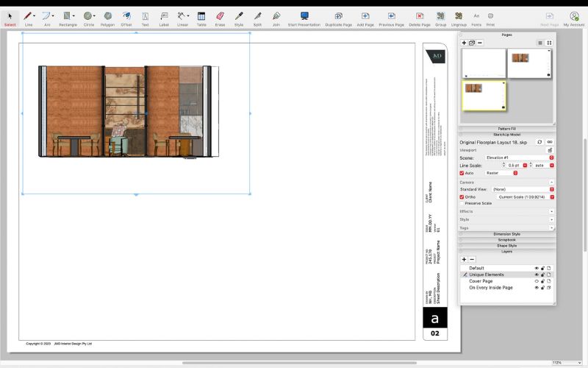The width and height of the screenshot is (588, 368).
Task: Click Duplicate Page in toolbar
Action: (339, 18)
